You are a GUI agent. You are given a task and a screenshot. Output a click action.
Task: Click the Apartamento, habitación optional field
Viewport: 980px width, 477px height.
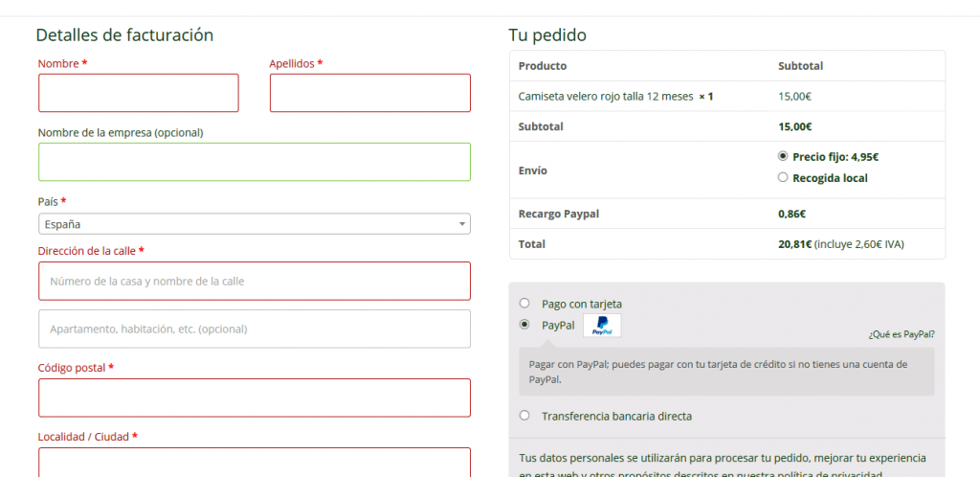255,329
